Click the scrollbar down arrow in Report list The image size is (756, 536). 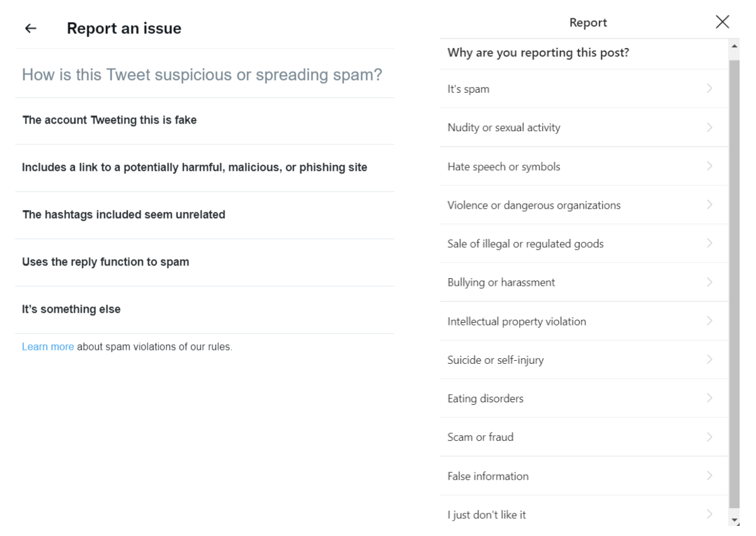(x=734, y=520)
